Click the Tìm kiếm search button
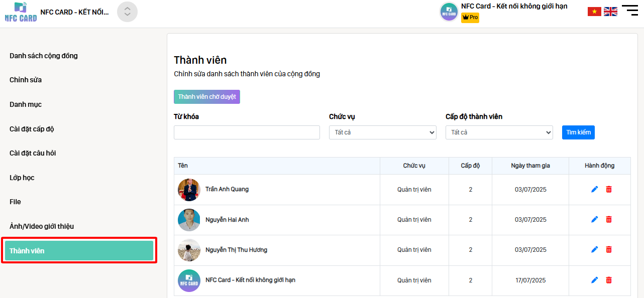The width and height of the screenshot is (644, 298). (x=578, y=132)
